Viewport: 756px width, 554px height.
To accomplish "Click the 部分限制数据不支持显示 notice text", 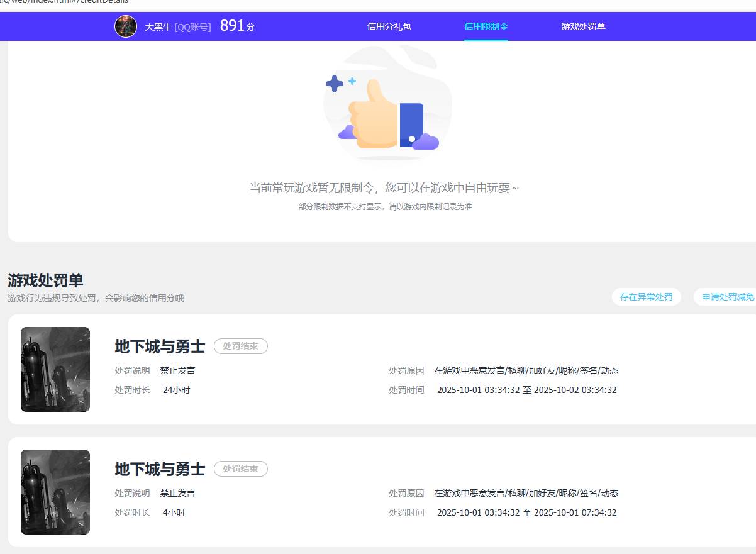I will (x=386, y=206).
